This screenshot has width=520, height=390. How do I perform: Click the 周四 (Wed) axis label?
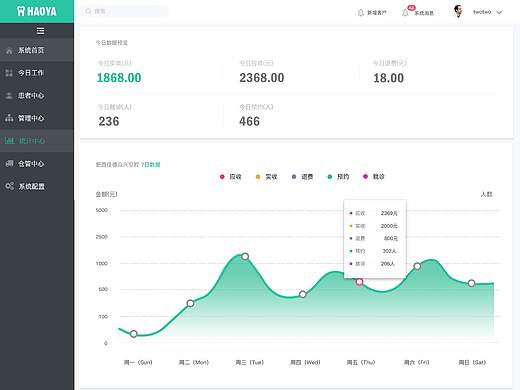(x=305, y=362)
